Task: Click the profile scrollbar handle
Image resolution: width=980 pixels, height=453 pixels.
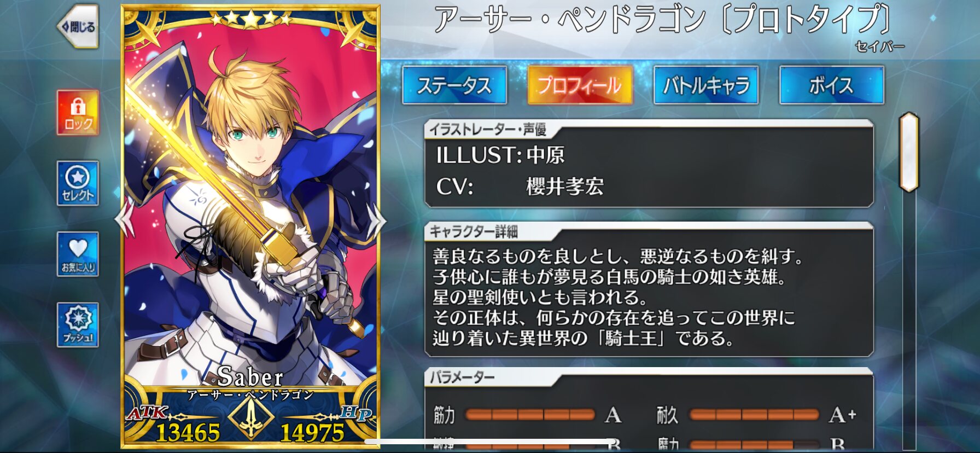Action: click(x=909, y=152)
